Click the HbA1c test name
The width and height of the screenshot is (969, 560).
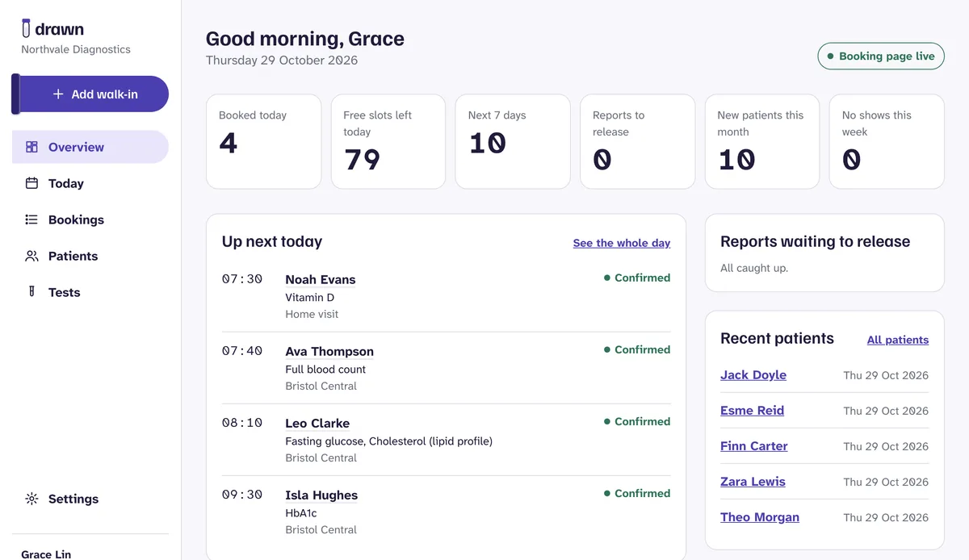click(x=301, y=512)
